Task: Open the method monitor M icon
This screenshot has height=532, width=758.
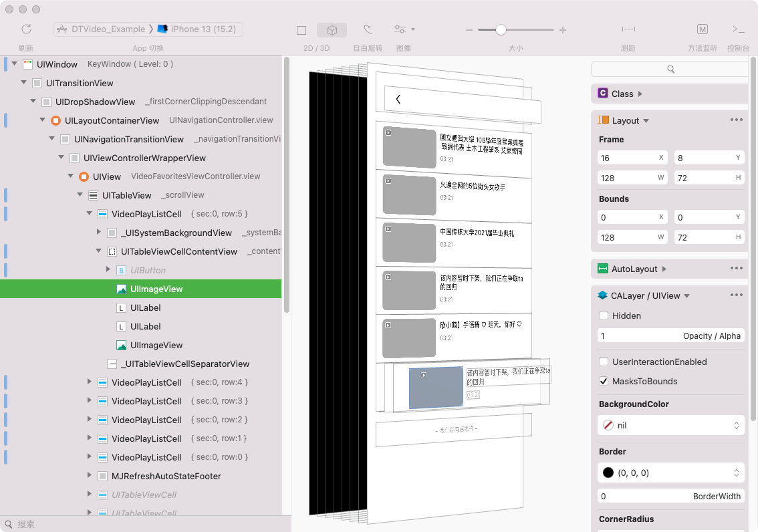Action: (703, 29)
